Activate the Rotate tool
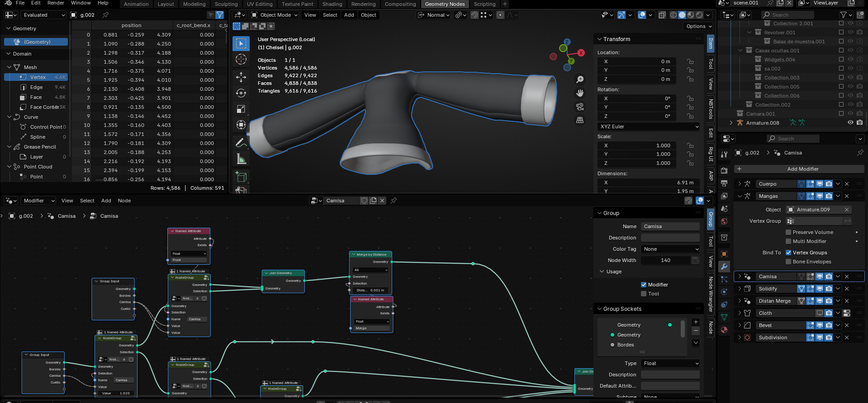The image size is (868, 403). 241,93
